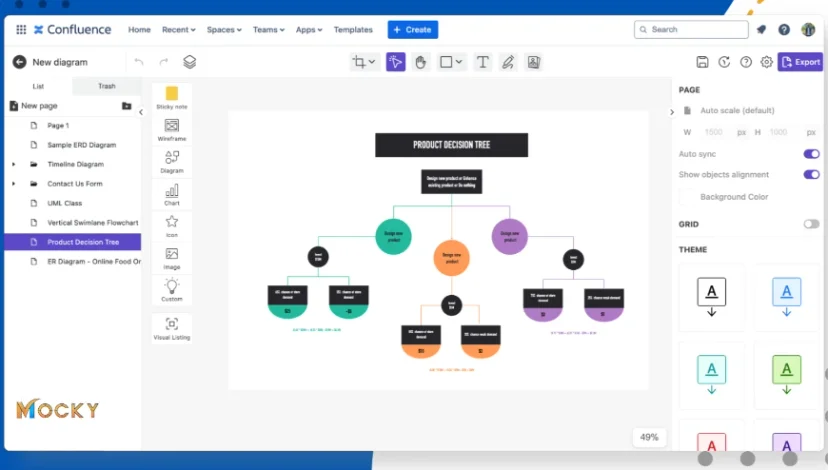
Task: Choose the Chart element icon
Action: (x=172, y=194)
